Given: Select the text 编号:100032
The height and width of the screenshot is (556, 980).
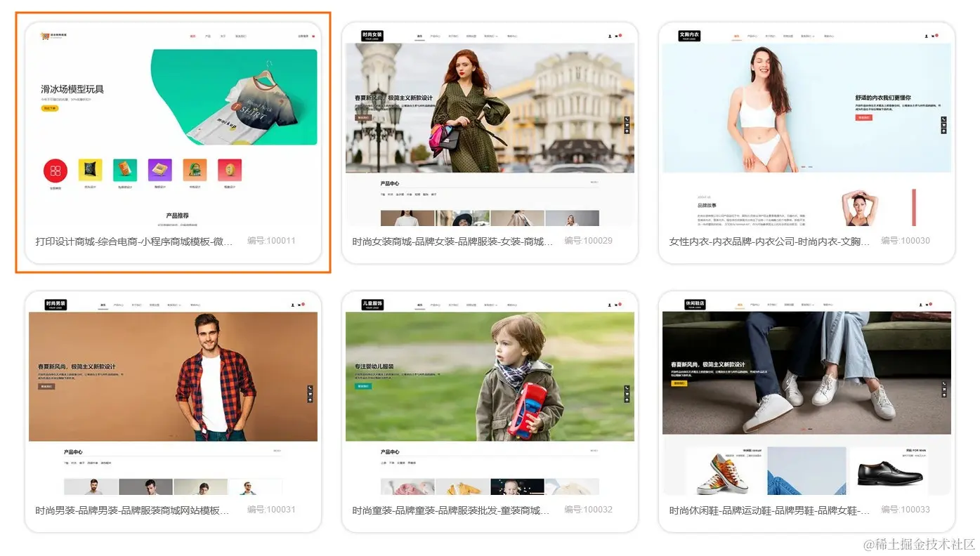Looking at the screenshot, I should click(x=588, y=510).
